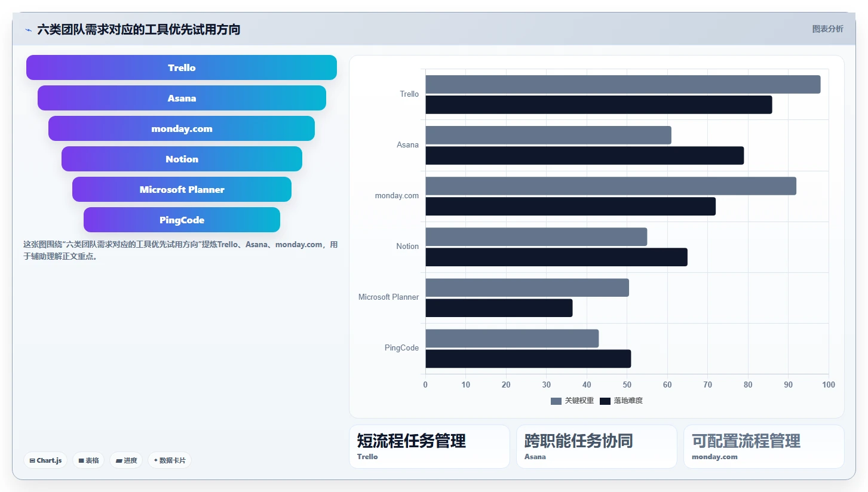
Task: Click Trello's grey 关键权重 bar
Action: pyautogui.click(x=623, y=84)
